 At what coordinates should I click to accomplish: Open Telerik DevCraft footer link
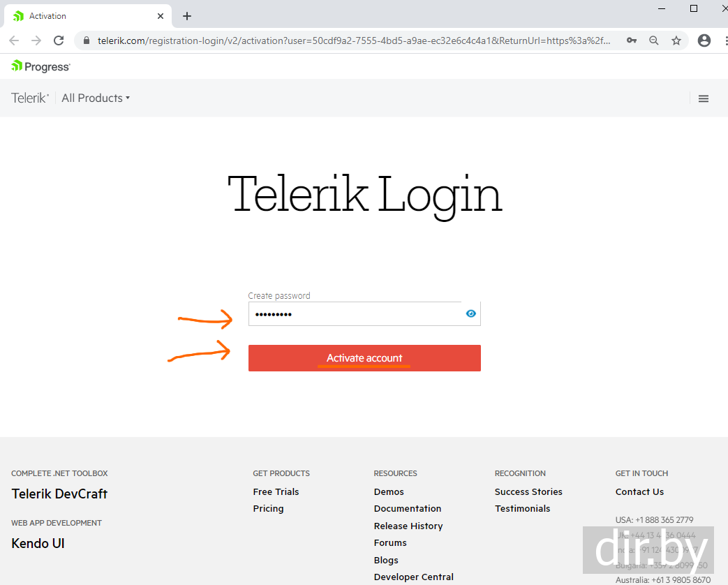(x=59, y=494)
